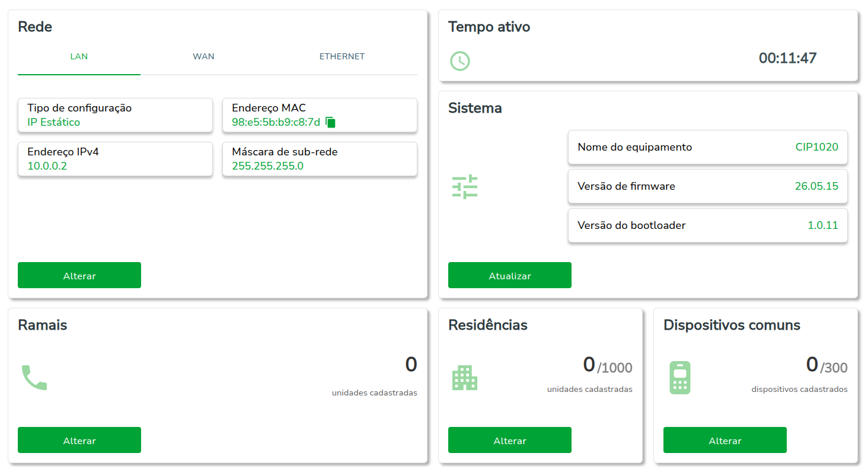Click the uptime value 00:11:47
The image size is (868, 472).
point(788,58)
